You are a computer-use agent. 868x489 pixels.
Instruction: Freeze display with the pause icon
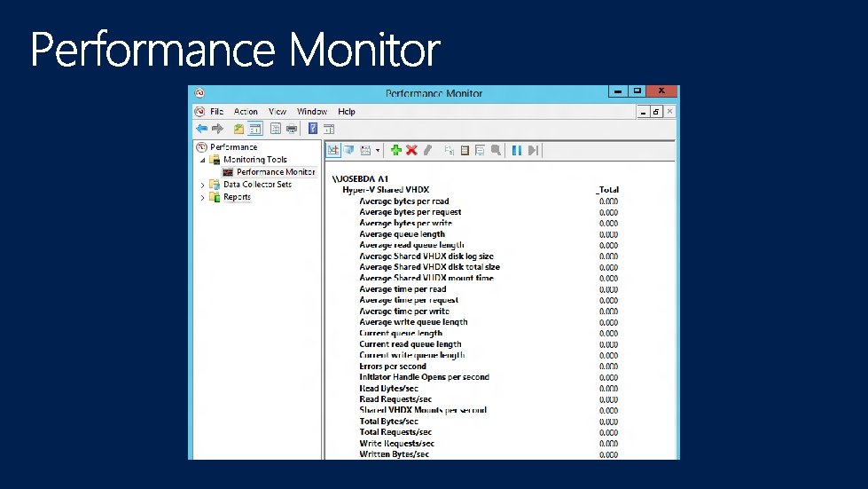click(x=517, y=150)
